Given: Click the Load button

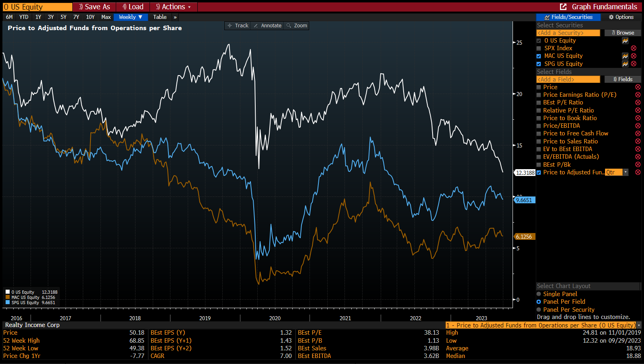Looking at the screenshot, I should tap(133, 7).
